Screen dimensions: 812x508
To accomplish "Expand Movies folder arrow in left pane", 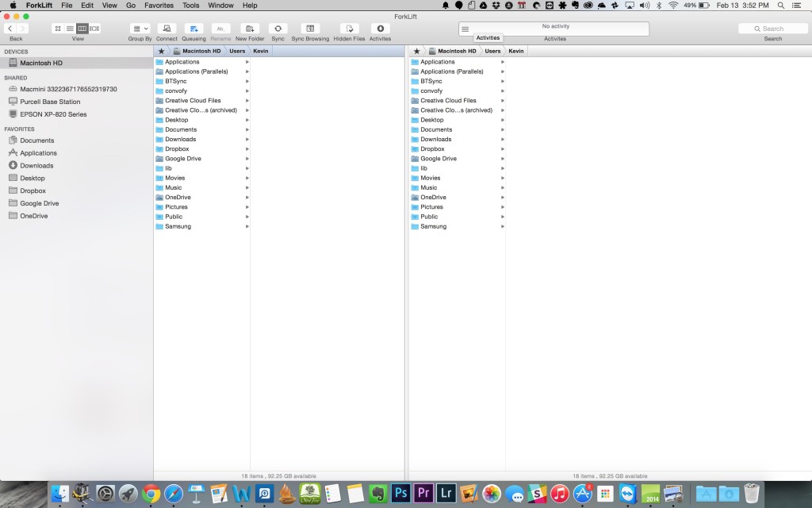I will (x=247, y=178).
